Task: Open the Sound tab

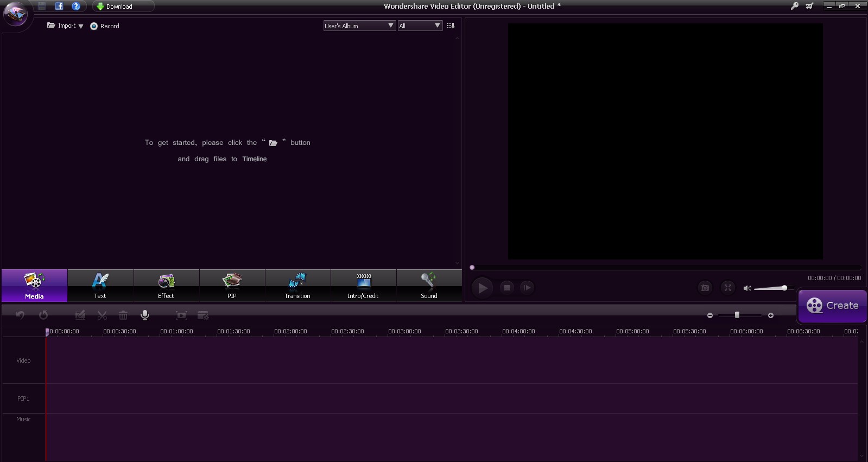Action: coord(429,286)
